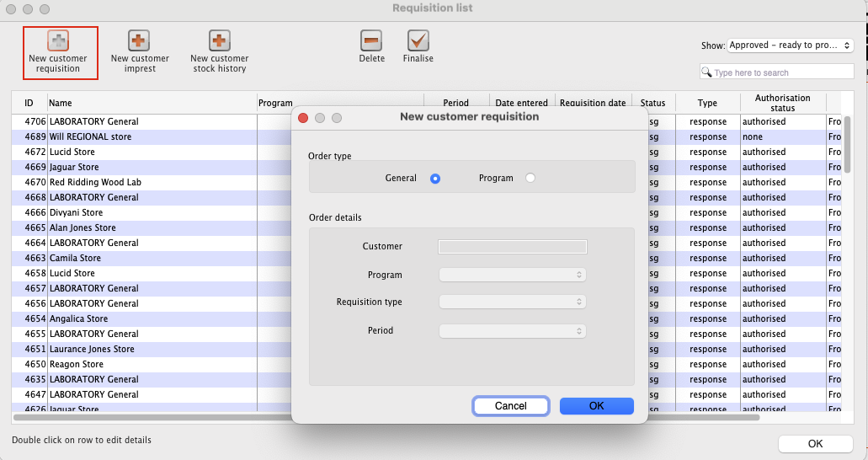Viewport: 868px width, 460px height.
Task: Close the New customer requisition dialog
Action: coord(304,117)
